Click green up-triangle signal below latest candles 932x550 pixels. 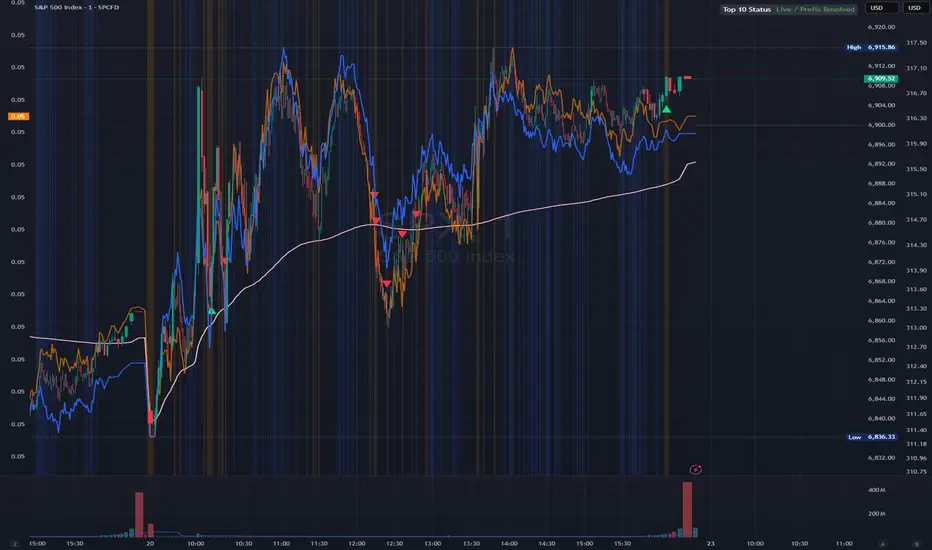(666, 109)
